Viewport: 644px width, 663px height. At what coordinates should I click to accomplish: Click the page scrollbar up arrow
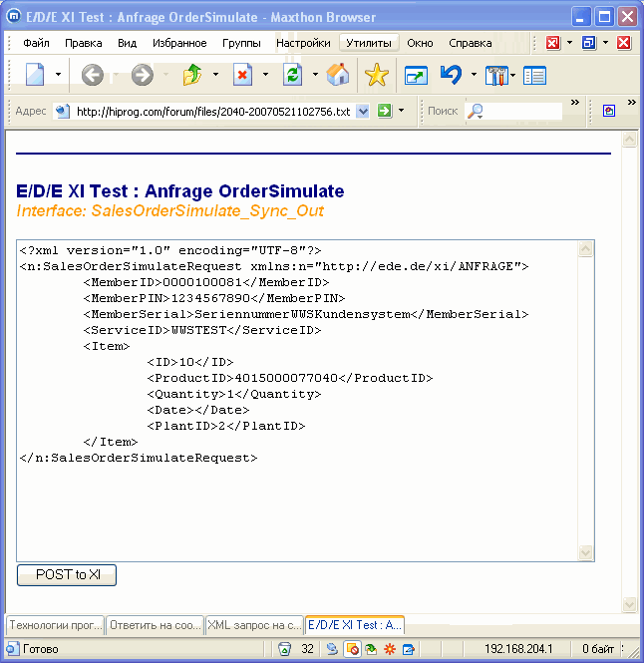(x=630, y=140)
